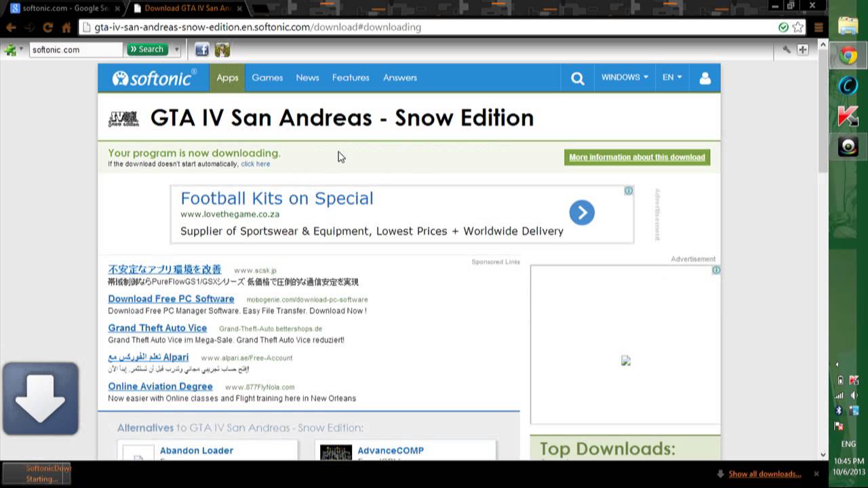The height and width of the screenshot is (488, 868).
Task: Open the Chrome menu hamburger icon
Action: (x=818, y=28)
